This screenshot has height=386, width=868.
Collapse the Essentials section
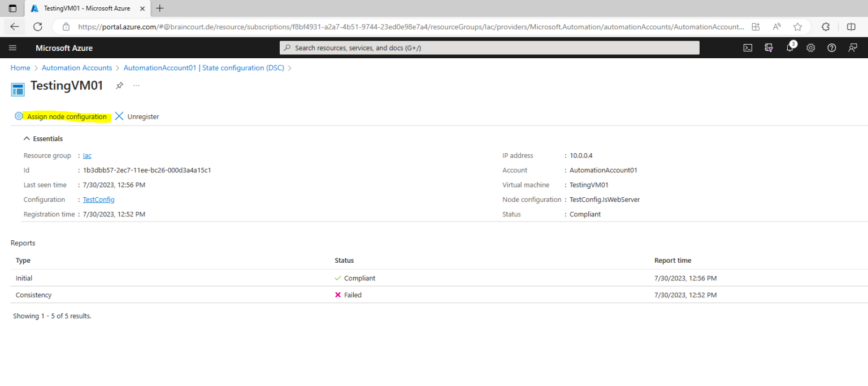(x=27, y=138)
